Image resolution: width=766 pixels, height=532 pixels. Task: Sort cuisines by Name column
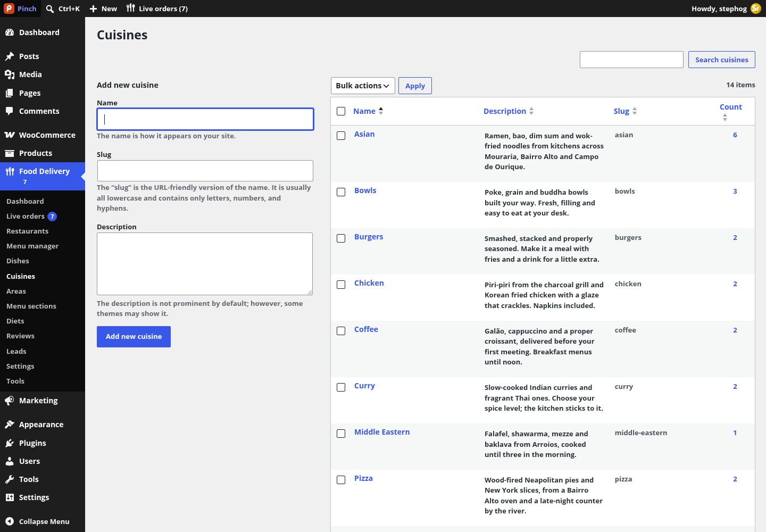(368, 111)
